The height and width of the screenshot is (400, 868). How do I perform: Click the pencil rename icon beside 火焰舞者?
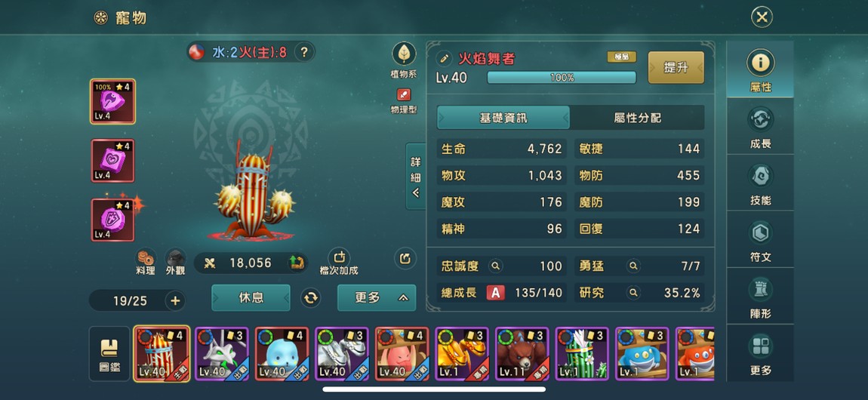pos(445,59)
